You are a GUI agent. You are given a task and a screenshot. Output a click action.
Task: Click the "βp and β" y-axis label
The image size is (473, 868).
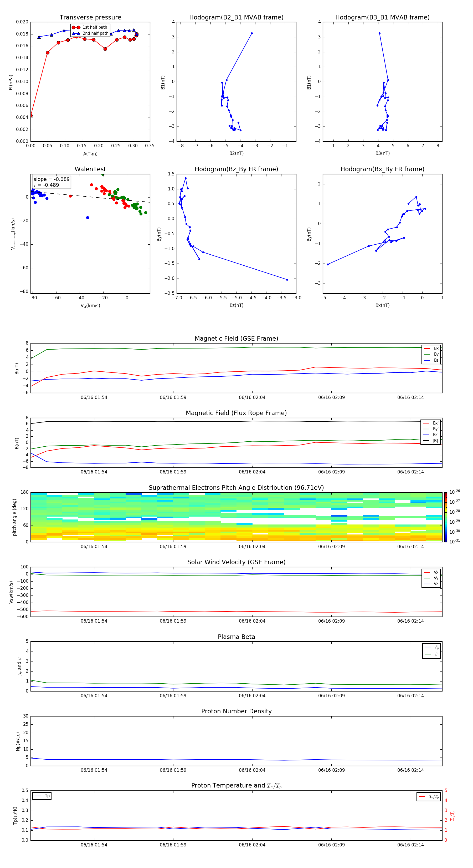tap(19, 666)
